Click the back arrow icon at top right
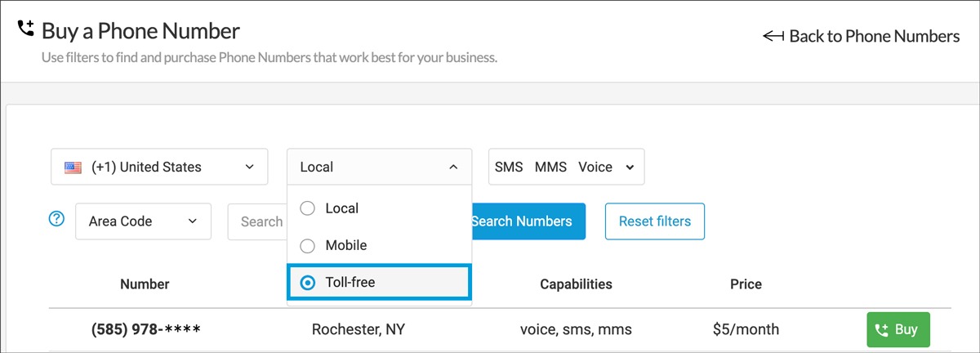This screenshot has height=353, width=980. coord(773,36)
